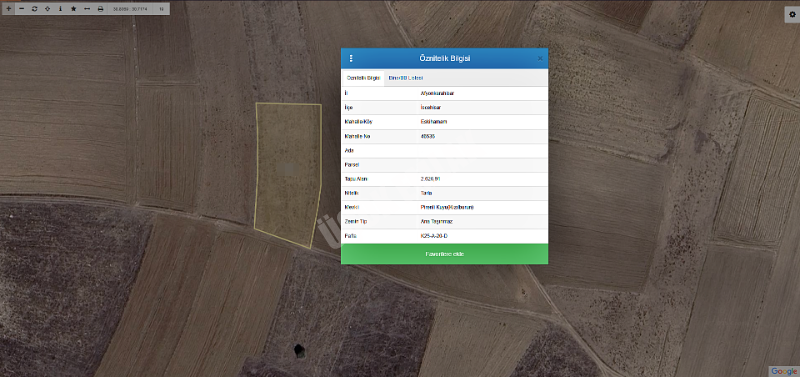The width and height of the screenshot is (800, 377).
Task: Click the green Favorilere ekle button
Action: pos(444,254)
